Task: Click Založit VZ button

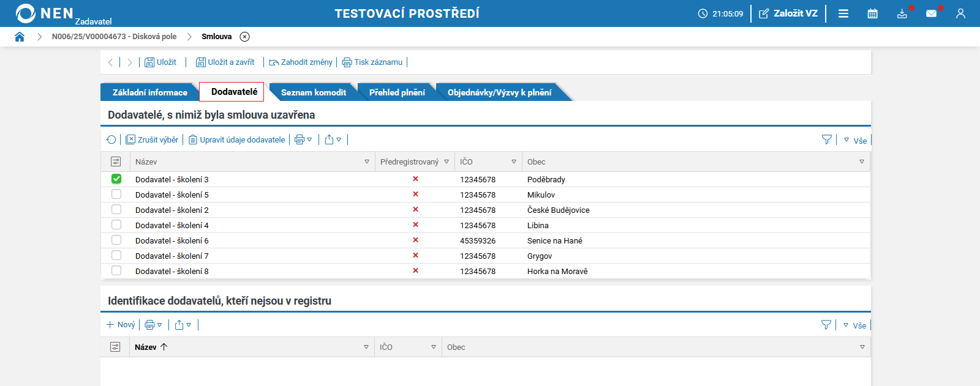Action: pos(788,13)
